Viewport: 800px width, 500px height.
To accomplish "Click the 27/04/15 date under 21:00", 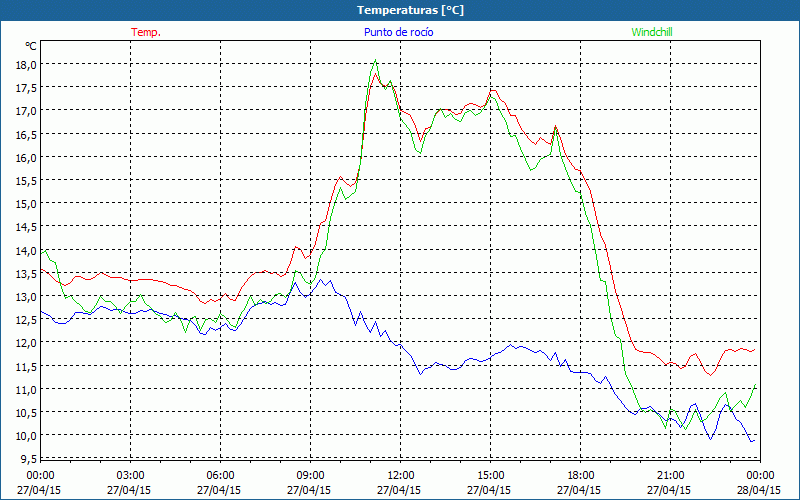I will (669, 490).
